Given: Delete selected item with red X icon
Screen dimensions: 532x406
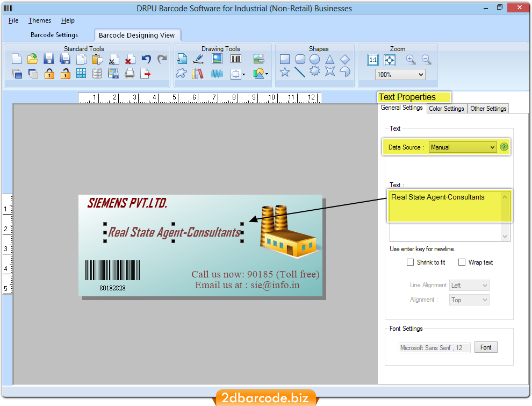Looking at the screenshot, I should 130,59.
